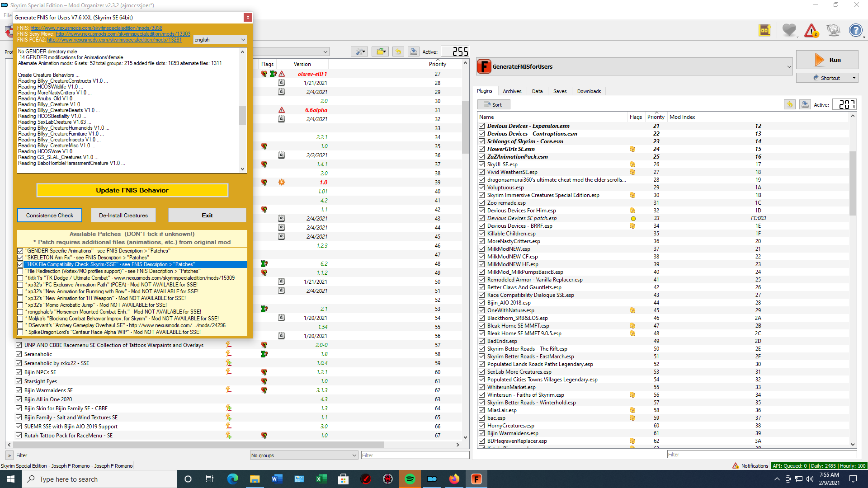The image size is (868, 488).
Task: Click the Windows taskbar search box
Action: (99, 479)
